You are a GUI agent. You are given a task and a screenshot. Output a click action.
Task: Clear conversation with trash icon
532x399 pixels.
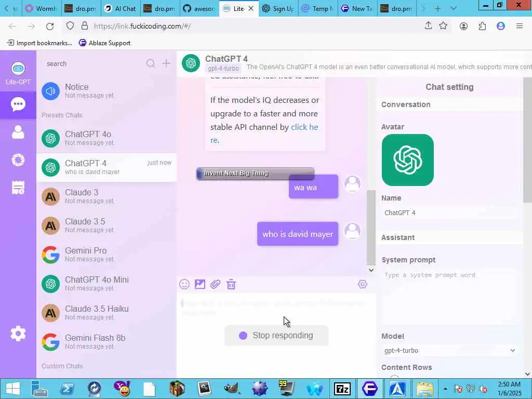[231, 284]
